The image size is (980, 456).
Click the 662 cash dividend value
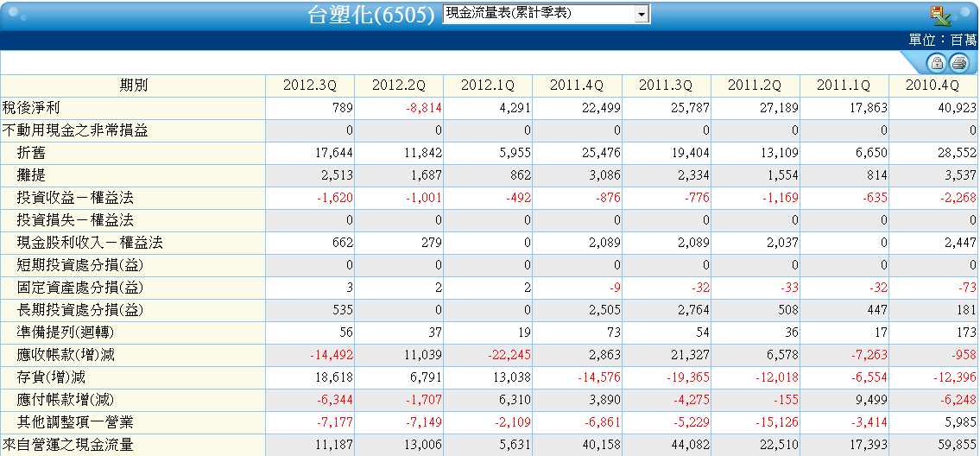click(x=343, y=244)
